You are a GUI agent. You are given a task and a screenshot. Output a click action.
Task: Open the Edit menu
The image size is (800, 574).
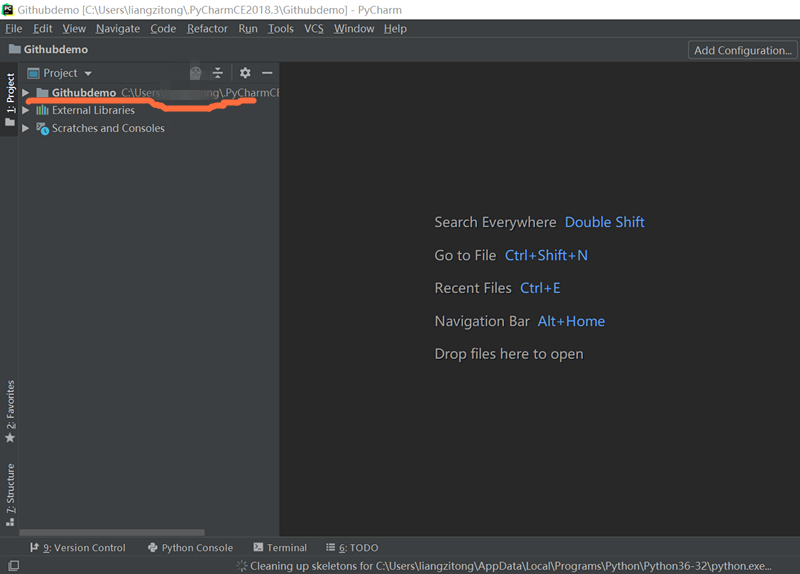click(42, 29)
